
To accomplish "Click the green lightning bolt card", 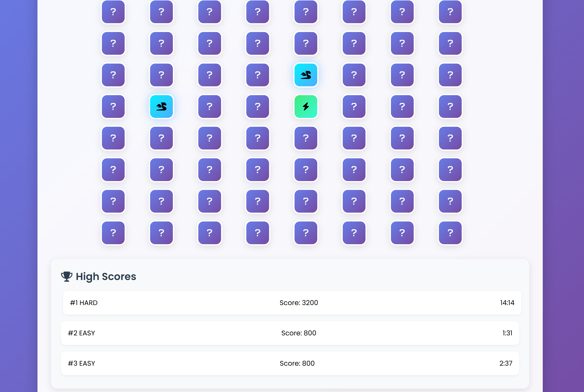I will click(305, 107).
